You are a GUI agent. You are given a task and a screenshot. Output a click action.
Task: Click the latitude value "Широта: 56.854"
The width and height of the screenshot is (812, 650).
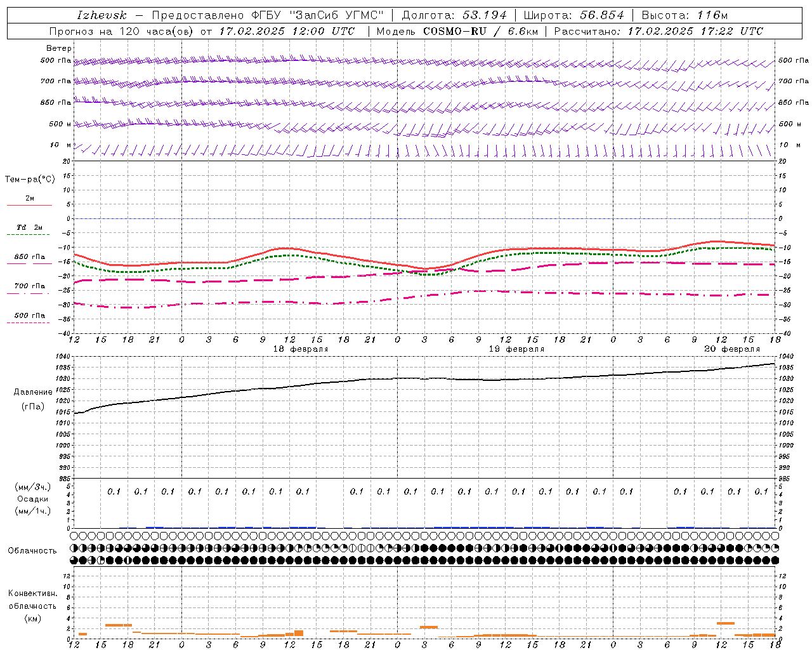pos(573,15)
